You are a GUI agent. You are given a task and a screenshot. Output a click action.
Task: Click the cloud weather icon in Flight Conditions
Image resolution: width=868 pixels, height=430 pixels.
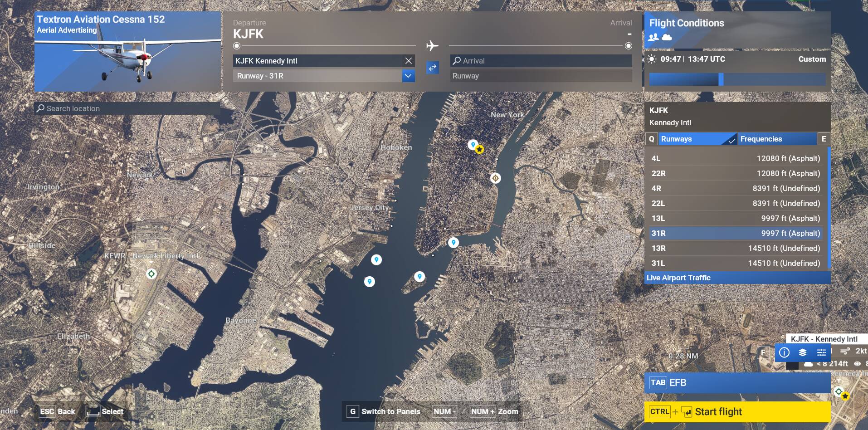pyautogui.click(x=667, y=37)
